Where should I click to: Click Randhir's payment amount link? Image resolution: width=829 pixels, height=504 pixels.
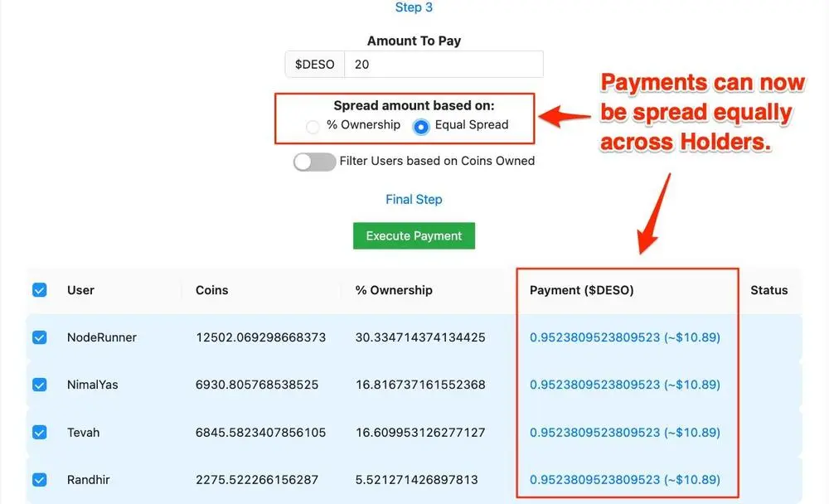pos(624,479)
